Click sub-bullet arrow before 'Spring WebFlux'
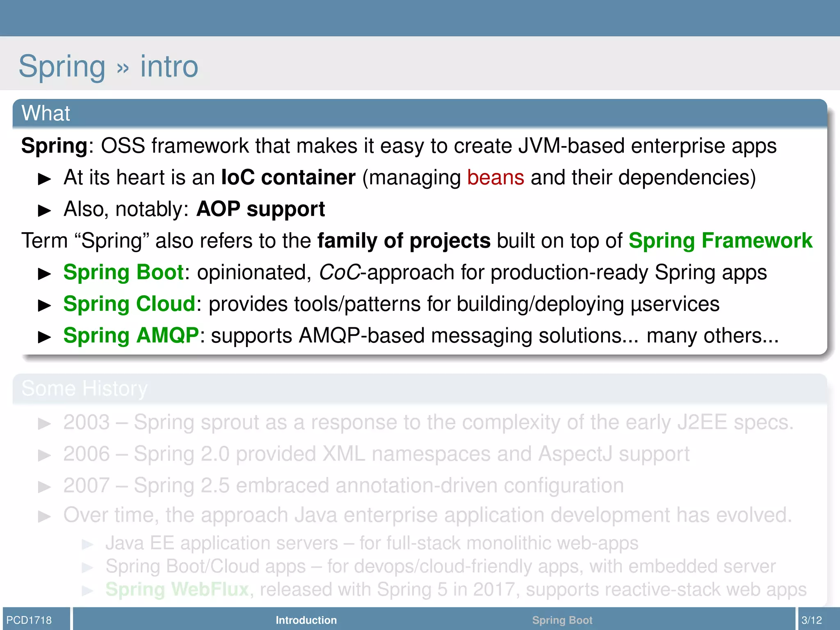Image resolution: width=840 pixels, height=630 pixels. pyautogui.click(x=87, y=591)
